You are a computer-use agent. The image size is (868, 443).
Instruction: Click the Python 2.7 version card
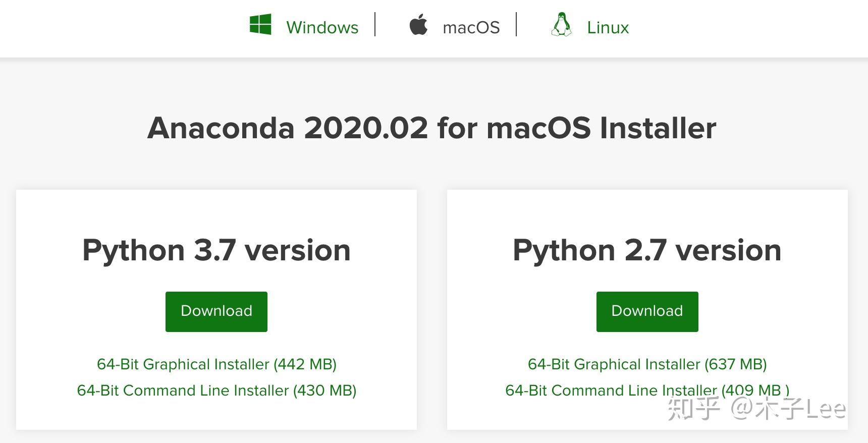point(647,250)
